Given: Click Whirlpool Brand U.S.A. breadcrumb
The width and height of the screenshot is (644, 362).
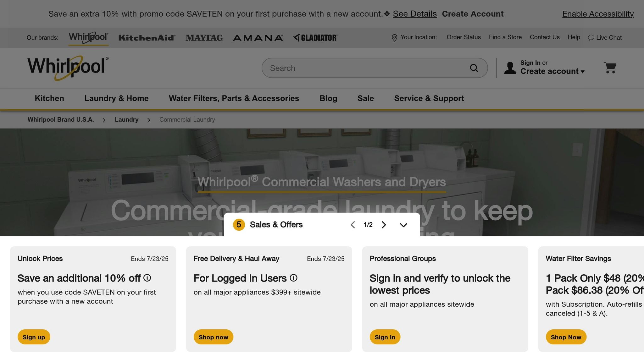Looking at the screenshot, I should [61, 119].
